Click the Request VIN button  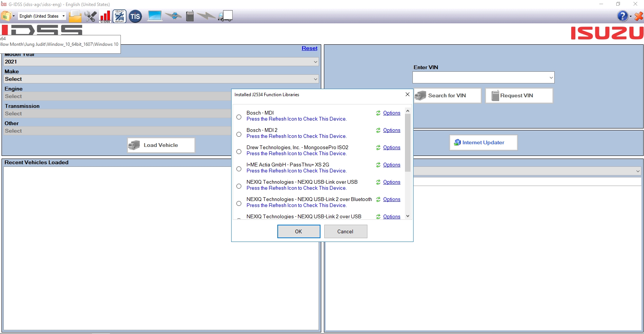[x=519, y=95]
